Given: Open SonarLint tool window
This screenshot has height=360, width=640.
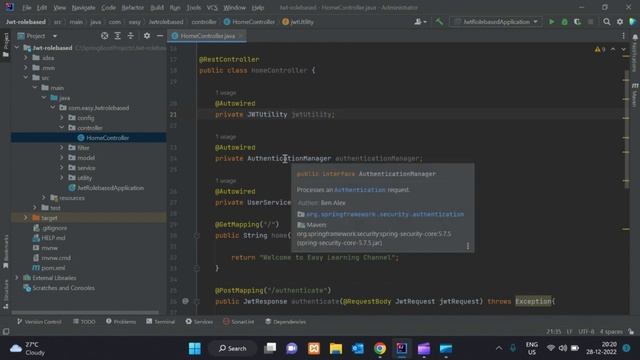Looking at the screenshot, I should 239,322.
